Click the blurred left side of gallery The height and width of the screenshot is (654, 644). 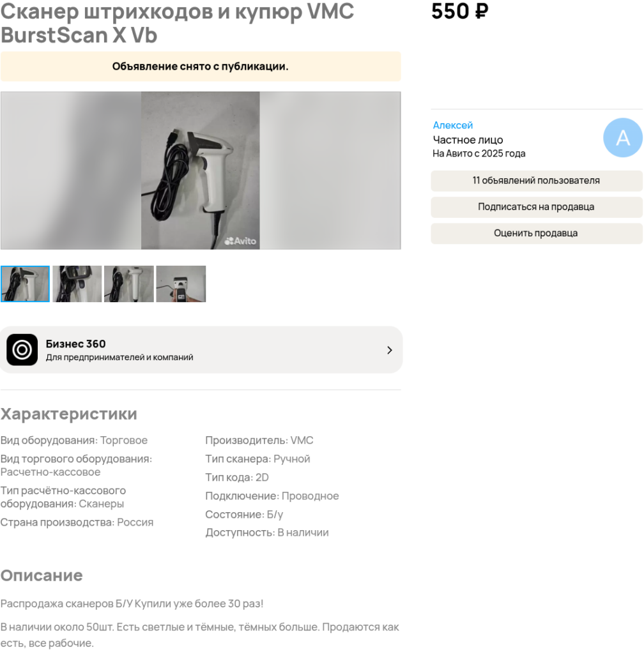click(71, 170)
